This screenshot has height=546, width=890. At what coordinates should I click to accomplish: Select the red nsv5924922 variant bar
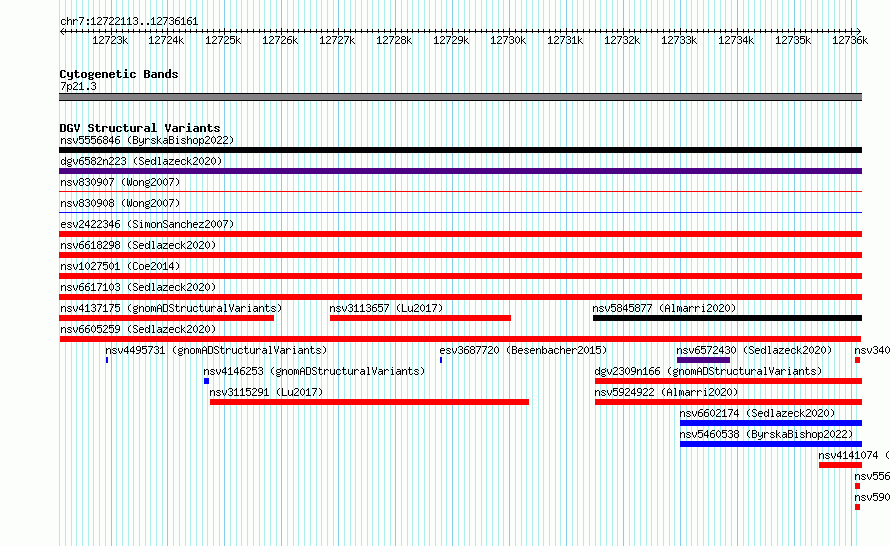pos(728,402)
